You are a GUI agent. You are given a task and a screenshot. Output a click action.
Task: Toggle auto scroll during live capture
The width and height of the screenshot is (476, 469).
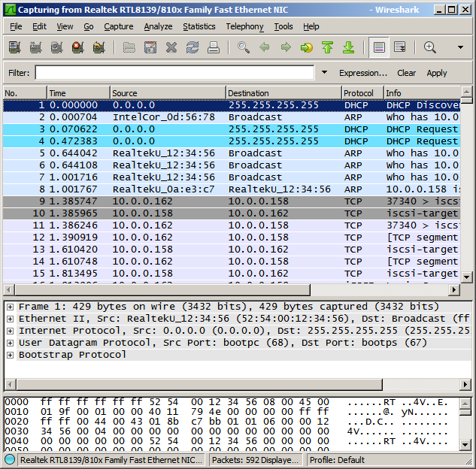coord(399,47)
